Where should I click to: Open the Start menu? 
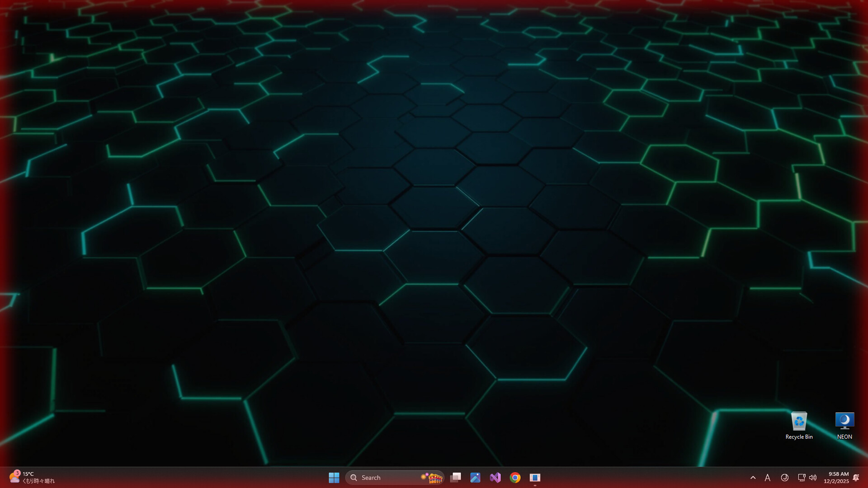coord(334,478)
